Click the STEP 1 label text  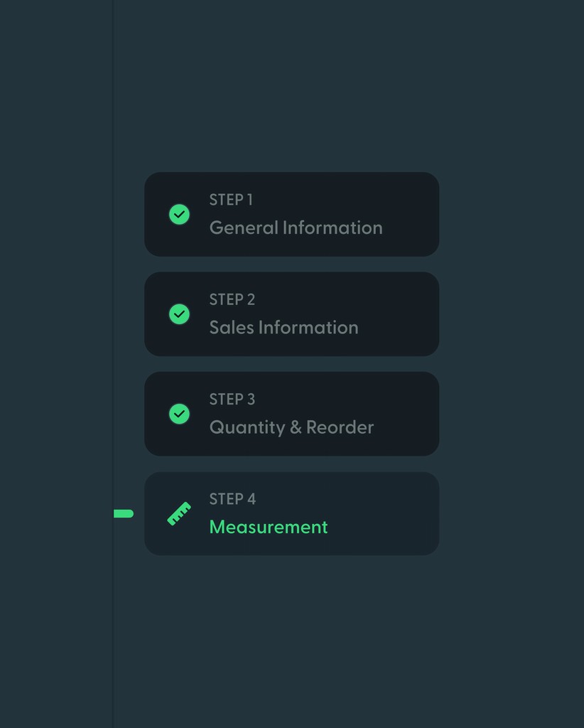click(231, 200)
